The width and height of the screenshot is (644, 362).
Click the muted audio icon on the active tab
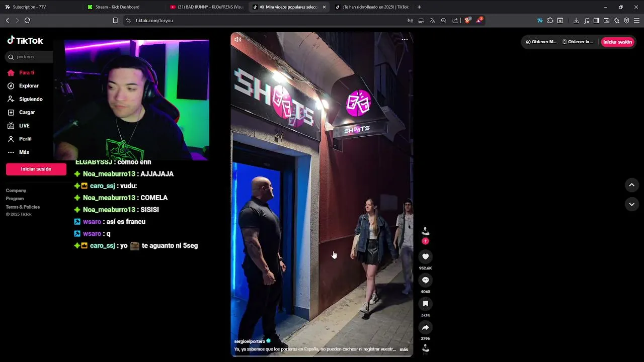[262, 7]
